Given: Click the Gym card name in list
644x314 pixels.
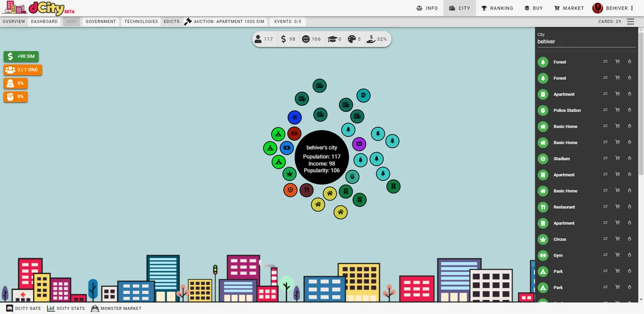Looking at the screenshot, I should 558,255.
